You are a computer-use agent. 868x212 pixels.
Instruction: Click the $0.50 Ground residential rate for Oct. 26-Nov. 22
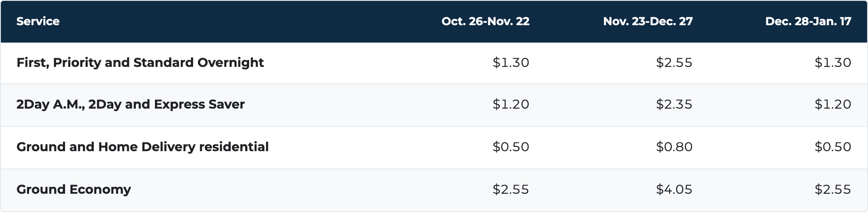tap(511, 147)
